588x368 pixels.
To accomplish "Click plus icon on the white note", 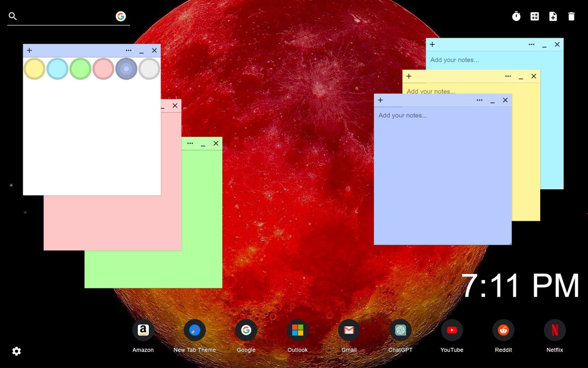I will (29, 51).
